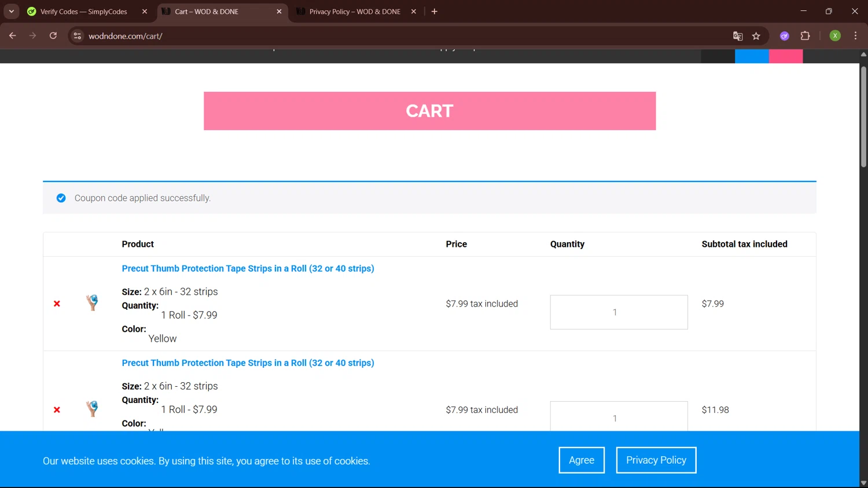Close the Verify Codes tab

[145, 12]
